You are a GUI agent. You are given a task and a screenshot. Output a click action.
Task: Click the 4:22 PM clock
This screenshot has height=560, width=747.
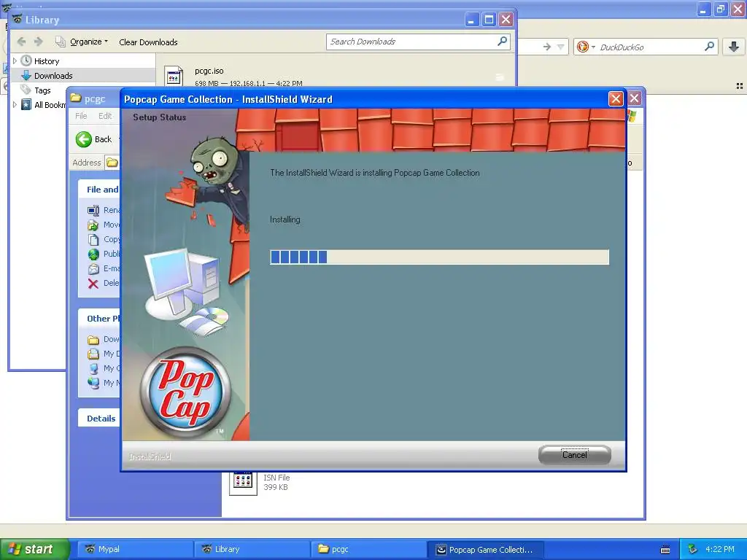pos(720,549)
